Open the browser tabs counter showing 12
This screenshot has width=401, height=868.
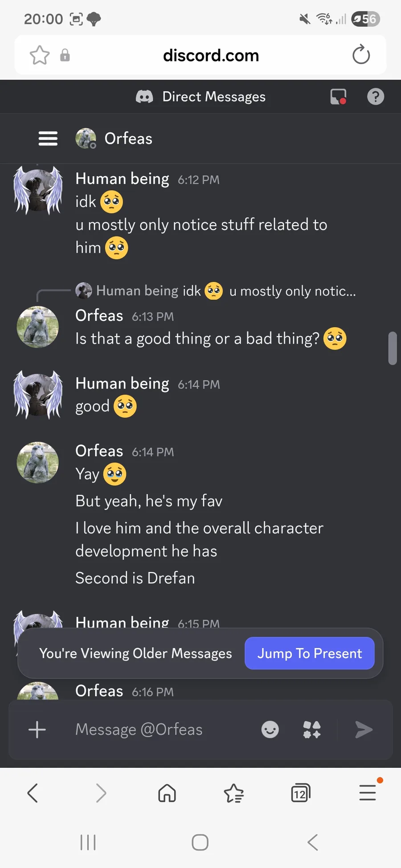point(301,793)
